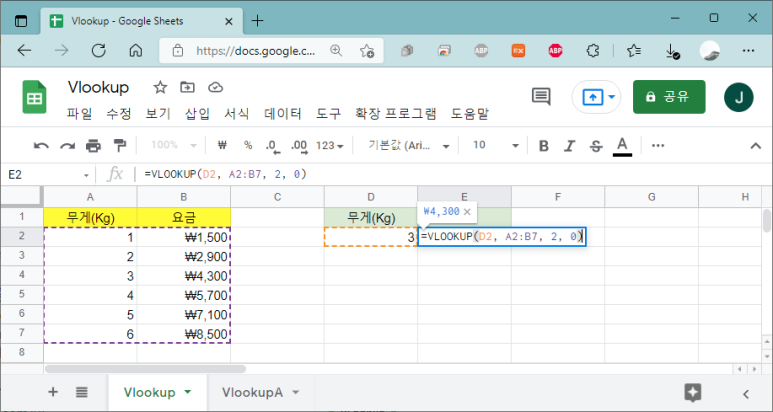Open the 확장 프로그램 menu
This screenshot has width=773, height=412.
pos(396,114)
